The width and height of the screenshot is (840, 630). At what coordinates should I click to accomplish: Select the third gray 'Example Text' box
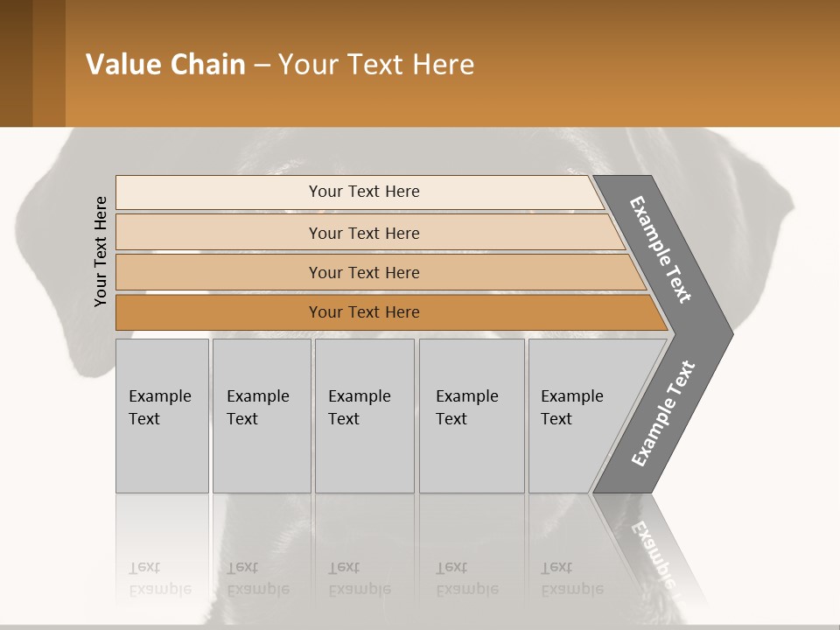(x=365, y=416)
